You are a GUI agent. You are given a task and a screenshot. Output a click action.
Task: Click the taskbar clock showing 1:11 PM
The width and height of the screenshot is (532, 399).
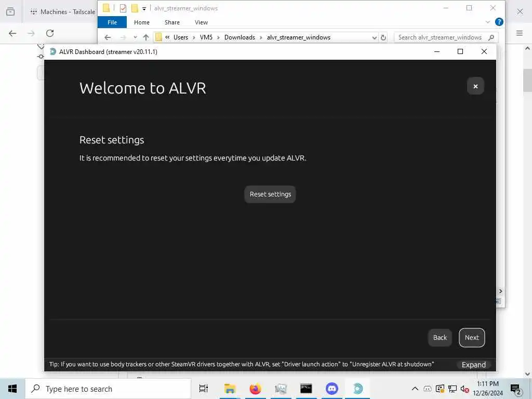(x=487, y=389)
